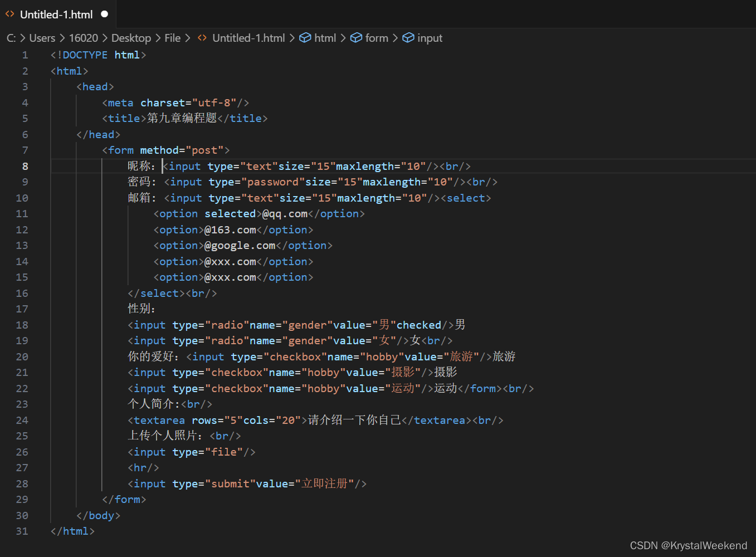Click the @163.com option text
Image resolution: width=756 pixels, height=557 pixels.
(x=230, y=230)
